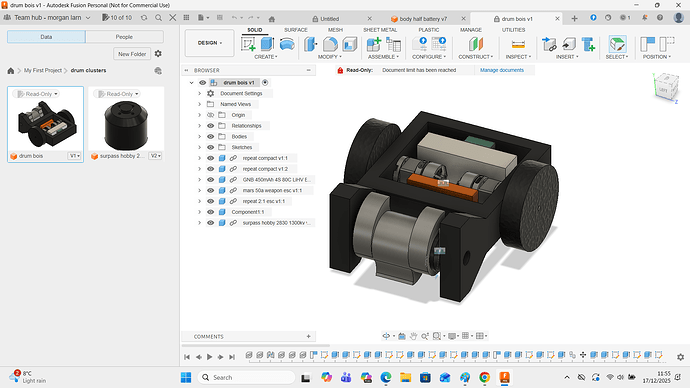Image resolution: width=690 pixels, height=388 pixels.
Task: Hide repeat compact v1:1 component
Action: click(210, 158)
